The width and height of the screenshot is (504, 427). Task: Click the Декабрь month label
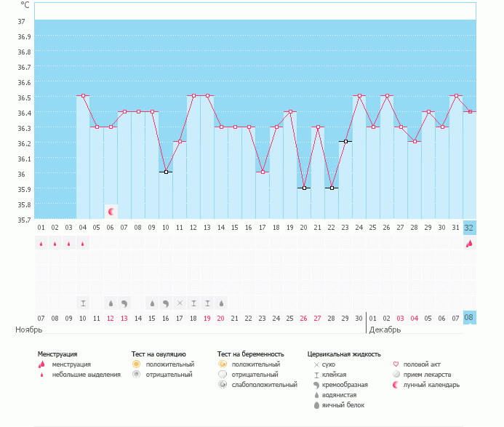coord(385,330)
